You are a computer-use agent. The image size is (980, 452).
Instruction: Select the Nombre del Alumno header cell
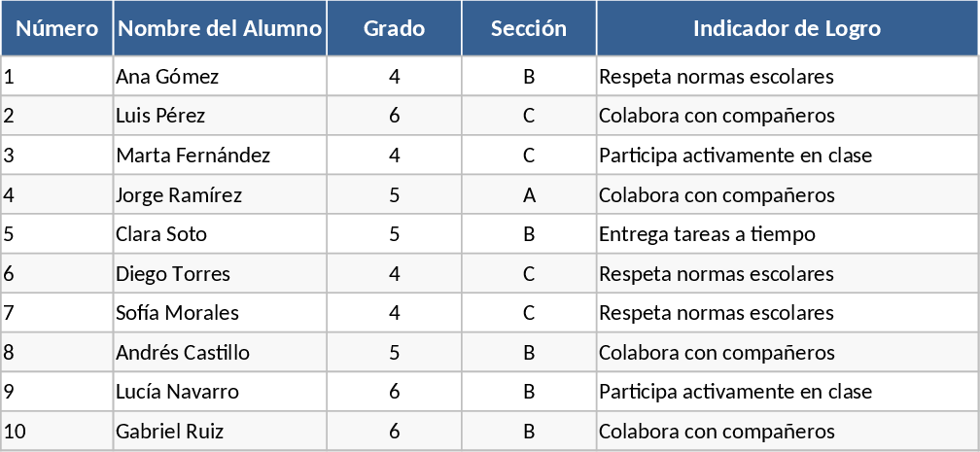(x=220, y=28)
